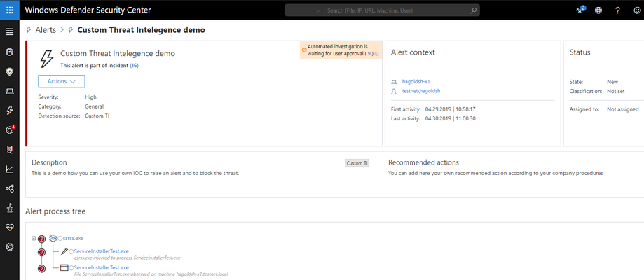
Task: Click the Custom TI tag in Description
Action: pyautogui.click(x=357, y=163)
